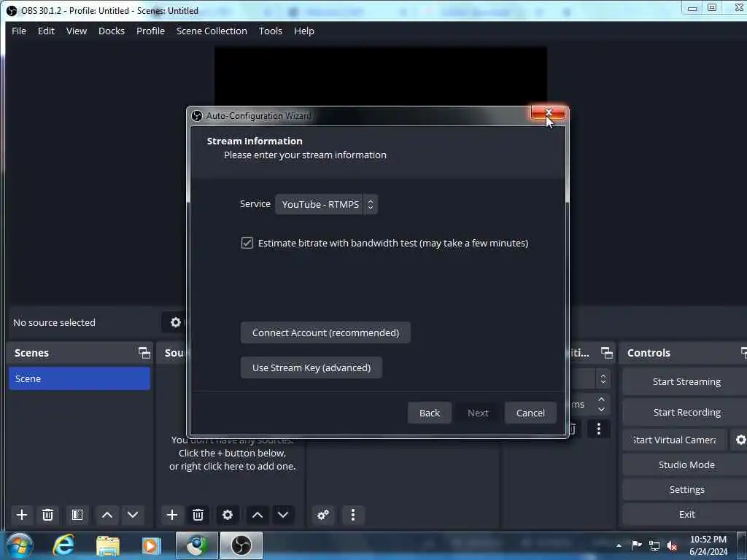Open transition type dropdown arrows

pyautogui.click(x=603, y=379)
